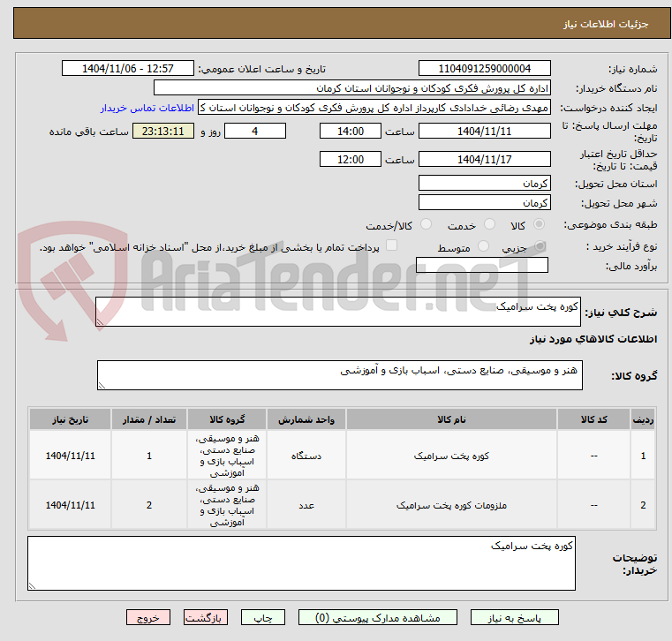Click the request creator field
Image resolution: width=672 pixels, height=641 pixels.
click(374, 108)
